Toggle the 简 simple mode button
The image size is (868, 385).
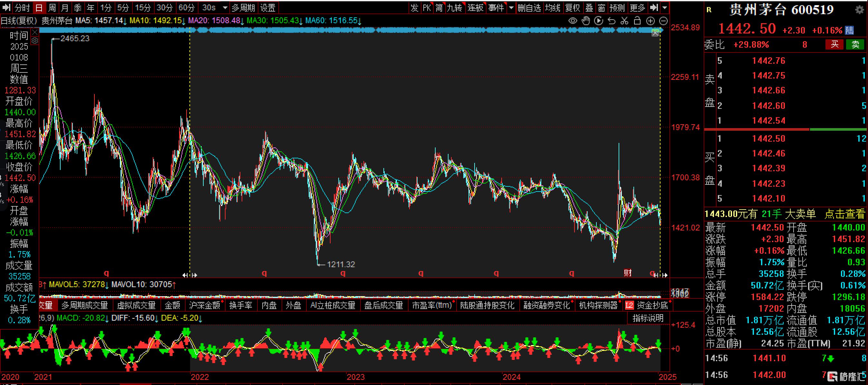pos(439,7)
